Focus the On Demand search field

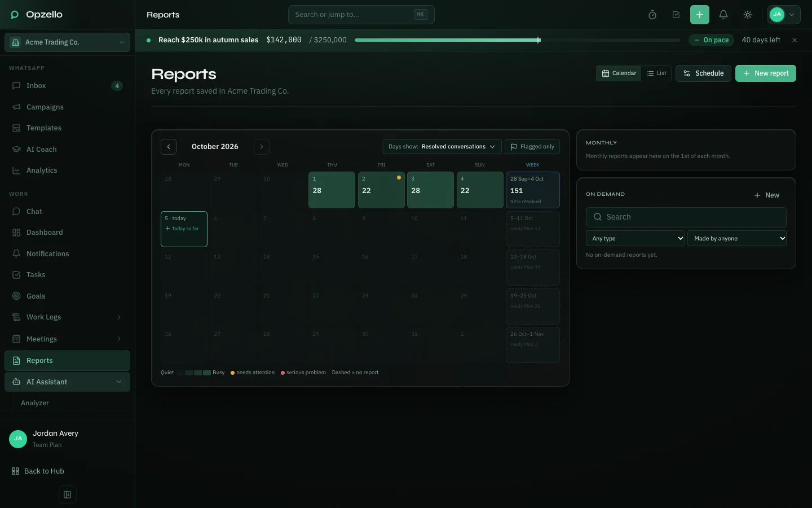(x=686, y=217)
